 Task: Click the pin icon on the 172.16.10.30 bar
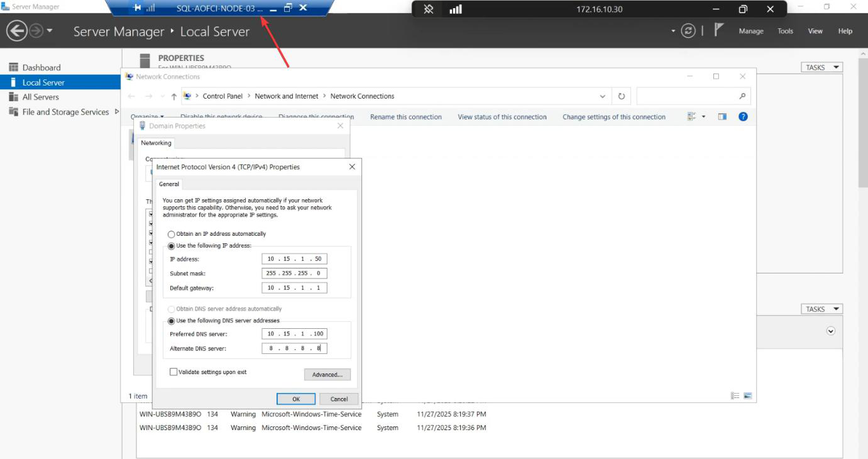[x=429, y=9]
